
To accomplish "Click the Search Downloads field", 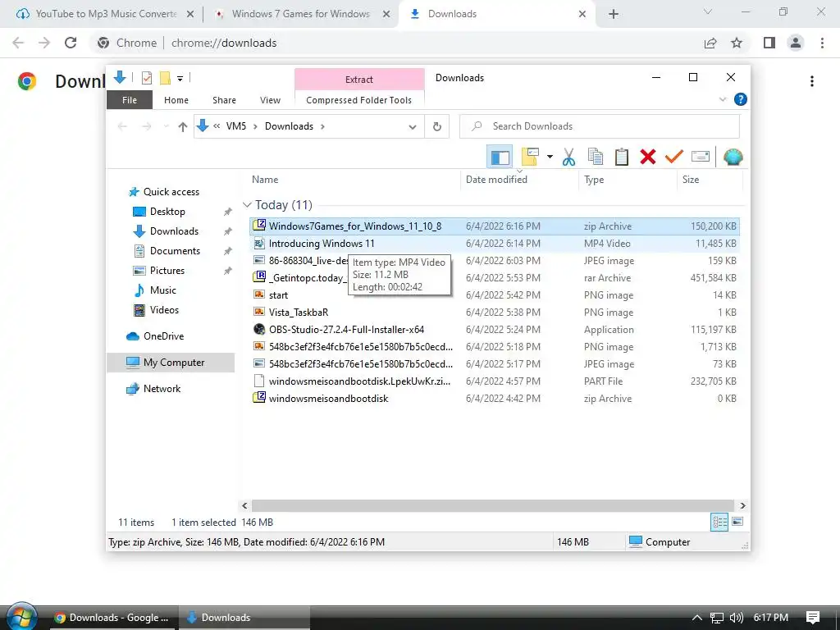I will [600, 126].
